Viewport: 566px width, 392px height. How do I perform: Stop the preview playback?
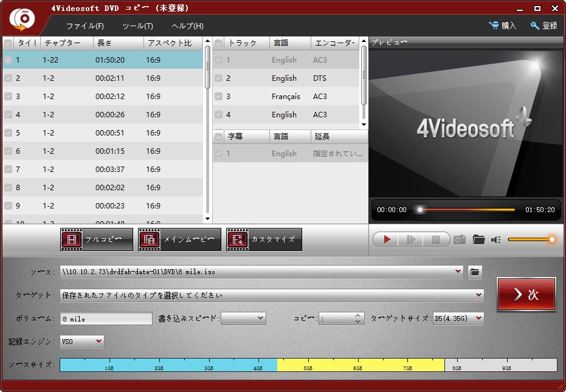point(436,239)
